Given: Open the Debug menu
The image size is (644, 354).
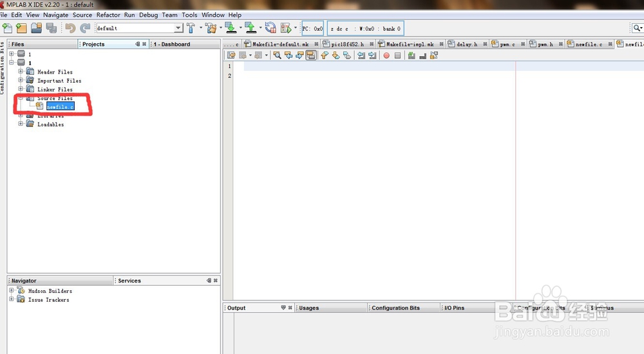Looking at the screenshot, I should tap(148, 15).
